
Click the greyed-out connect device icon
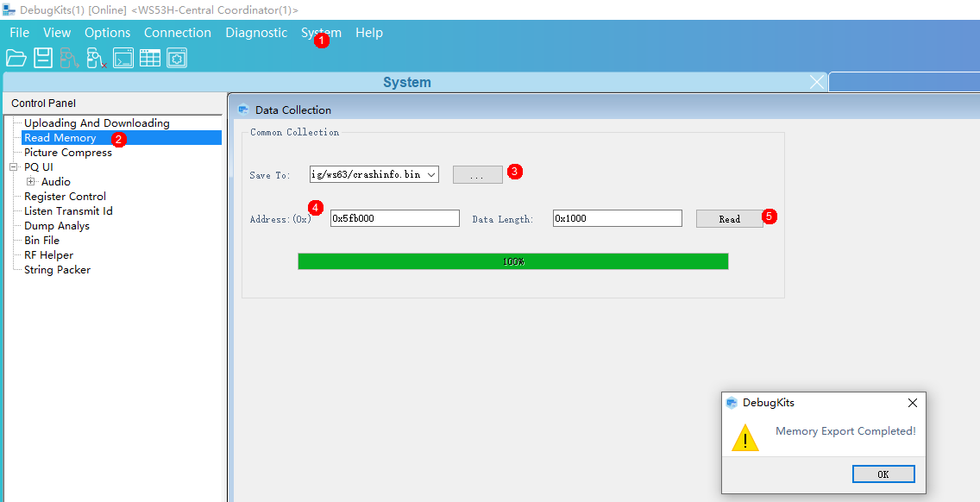69,58
